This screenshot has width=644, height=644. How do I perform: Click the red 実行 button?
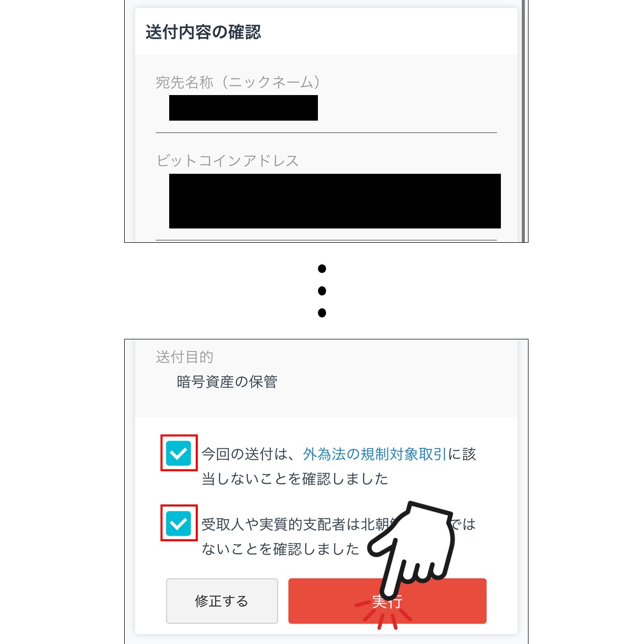tap(387, 601)
